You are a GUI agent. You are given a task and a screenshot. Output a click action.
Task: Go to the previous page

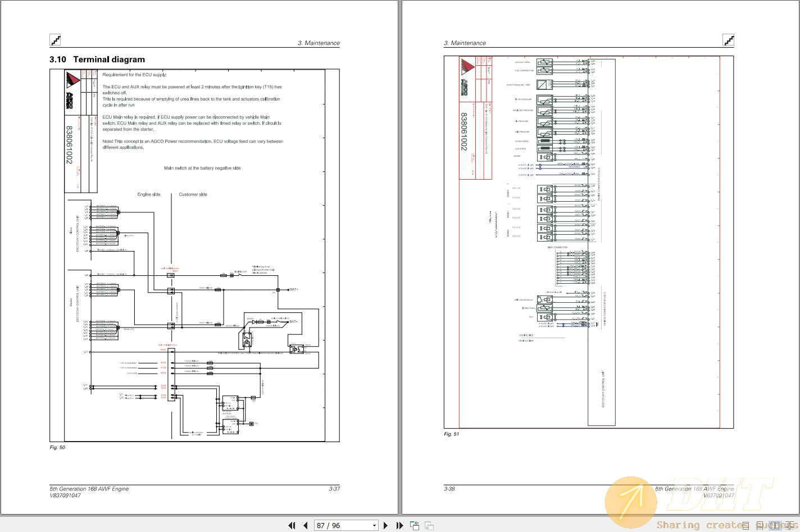coord(305,526)
